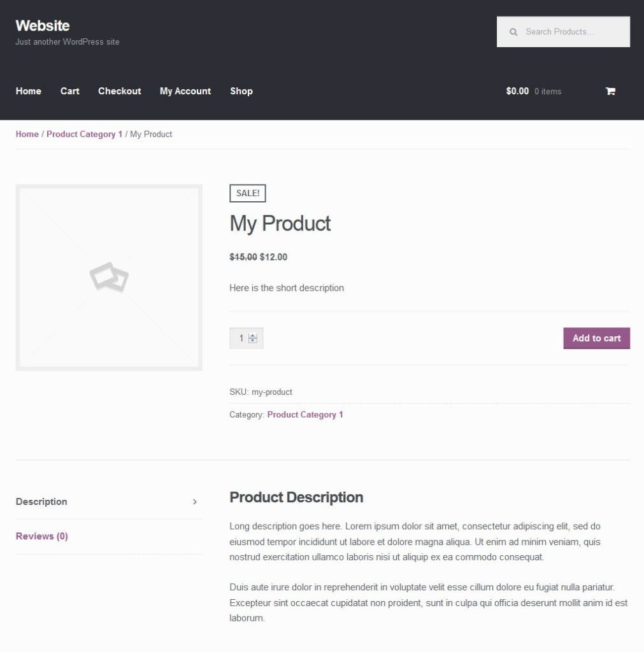Expand the Description section chevron
Image resolution: width=644 pixels, height=652 pixels.
pyautogui.click(x=195, y=502)
